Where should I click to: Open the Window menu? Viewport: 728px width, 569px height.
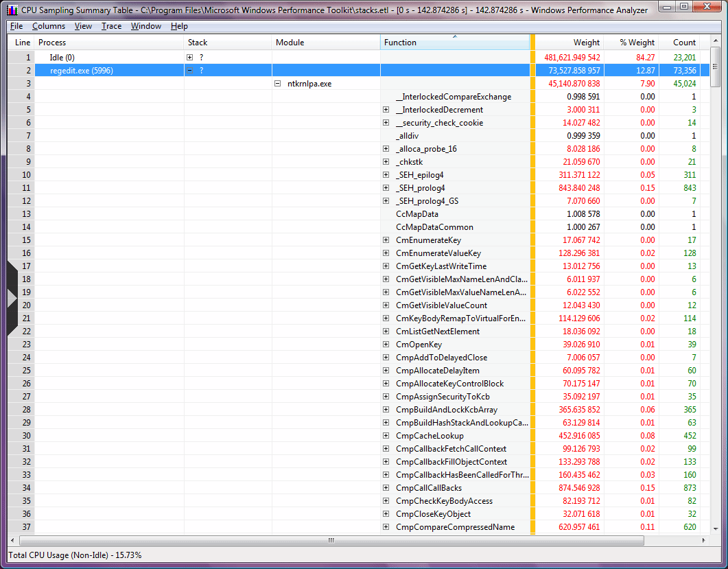click(x=145, y=26)
